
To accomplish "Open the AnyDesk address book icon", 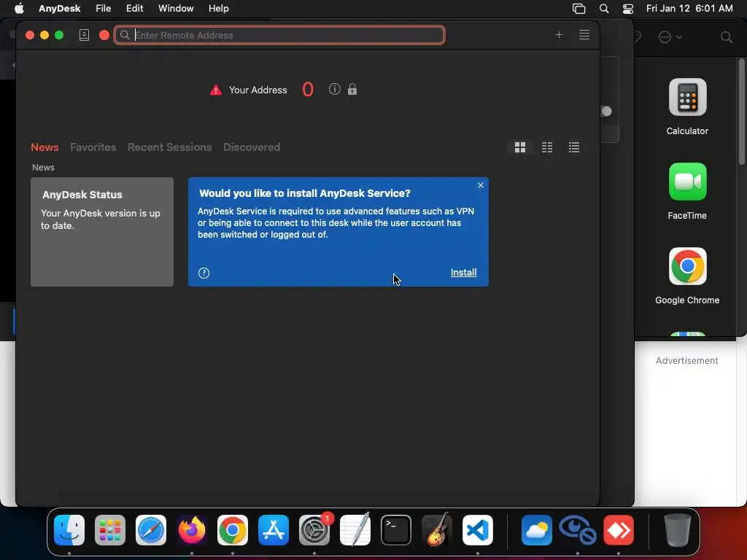I will coord(84,35).
